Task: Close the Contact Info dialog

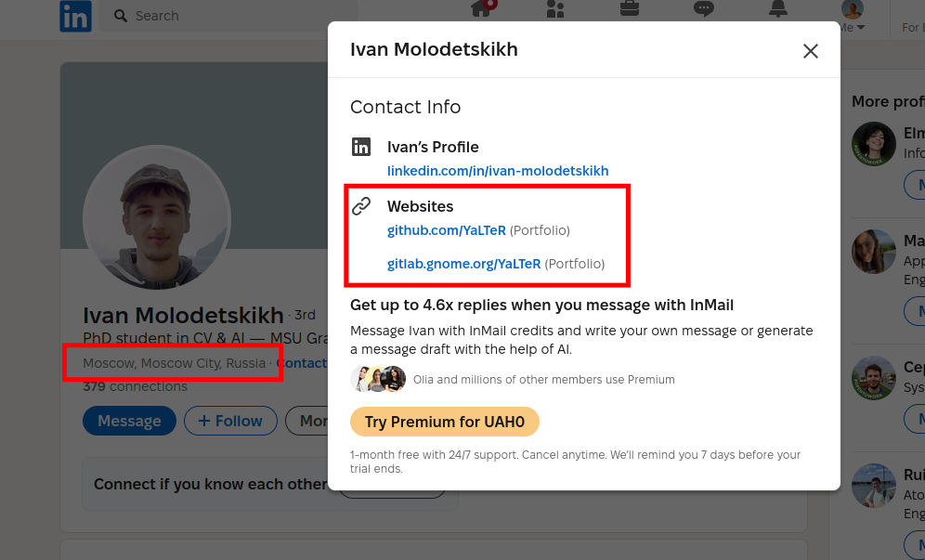Action: point(811,51)
